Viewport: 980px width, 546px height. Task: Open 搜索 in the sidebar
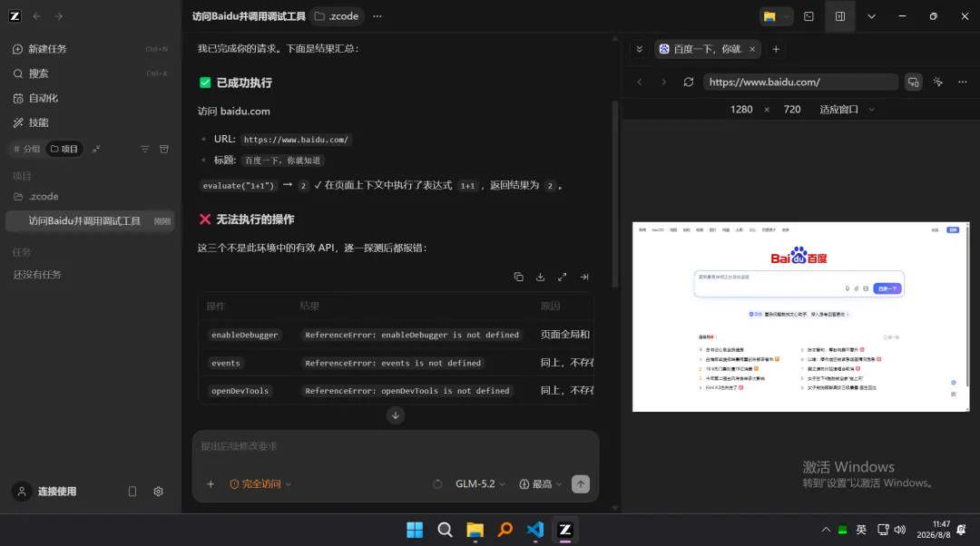(x=90, y=73)
